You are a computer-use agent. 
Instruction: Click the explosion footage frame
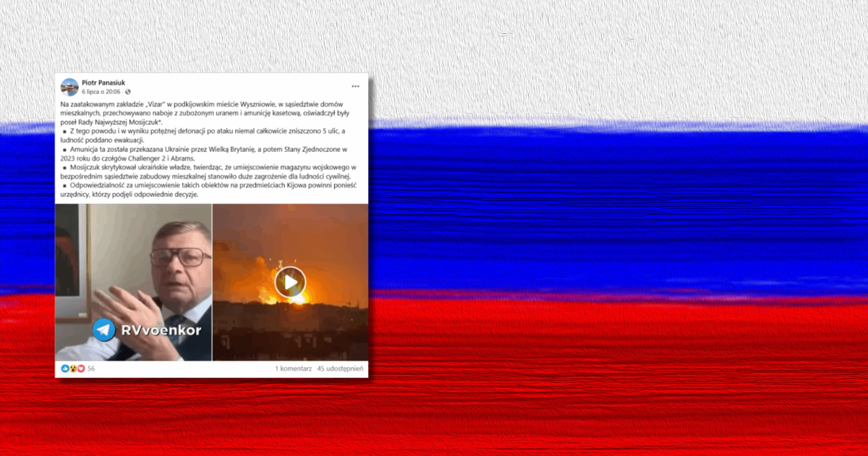pyautogui.click(x=290, y=282)
